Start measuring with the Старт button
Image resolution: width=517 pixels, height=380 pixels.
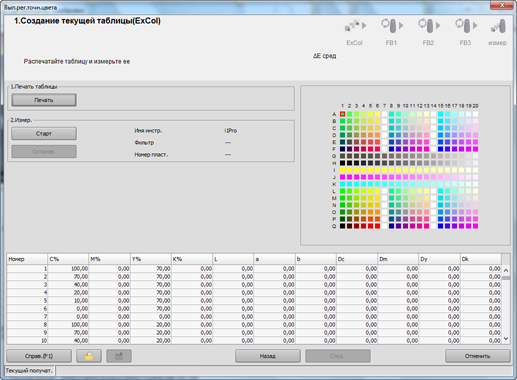pyautogui.click(x=44, y=133)
